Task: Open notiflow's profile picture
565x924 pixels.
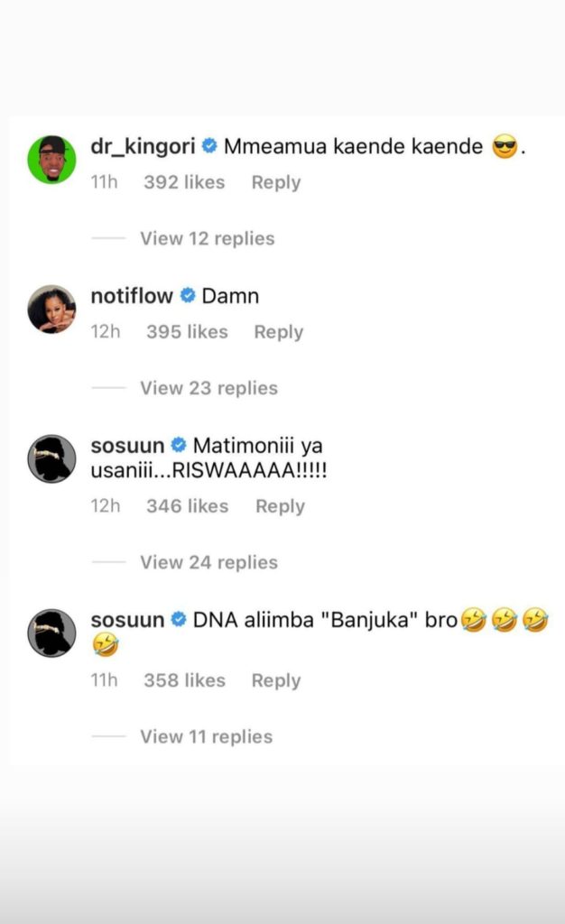Action: coord(51,309)
